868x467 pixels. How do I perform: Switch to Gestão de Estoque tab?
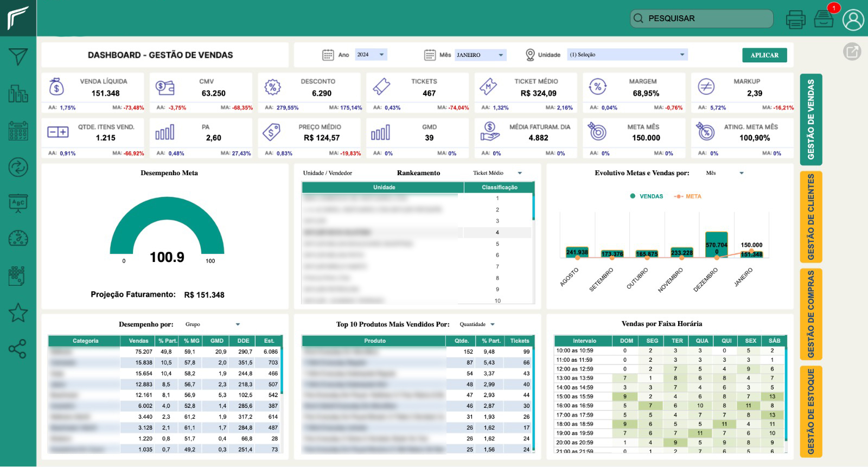point(811,411)
